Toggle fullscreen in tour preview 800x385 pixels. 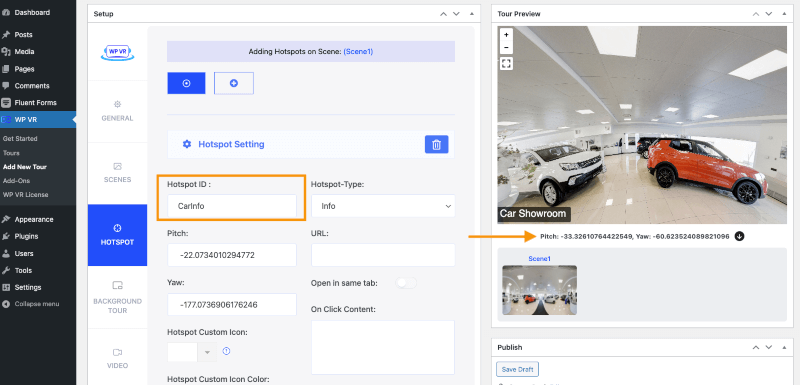click(x=506, y=64)
